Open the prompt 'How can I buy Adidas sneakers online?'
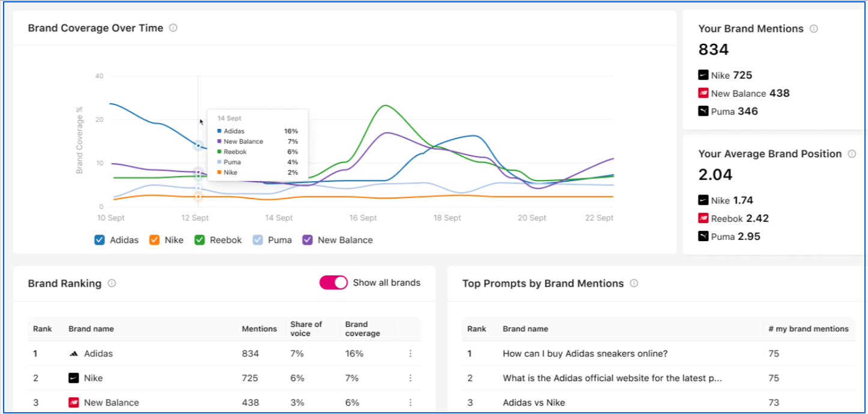 585,354
